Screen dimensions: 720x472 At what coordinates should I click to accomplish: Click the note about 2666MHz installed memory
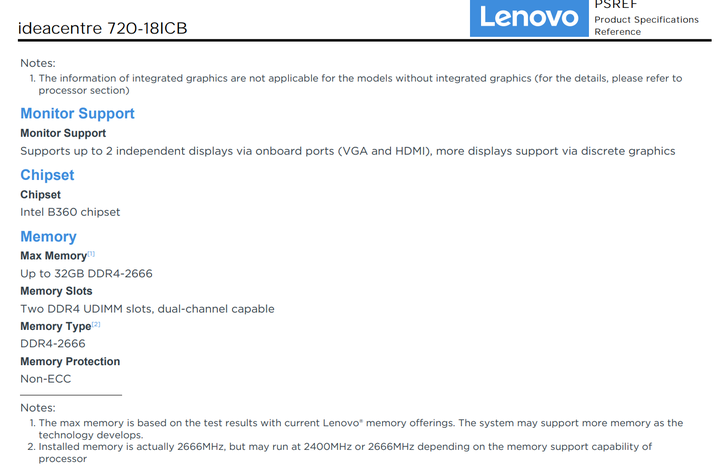340,453
